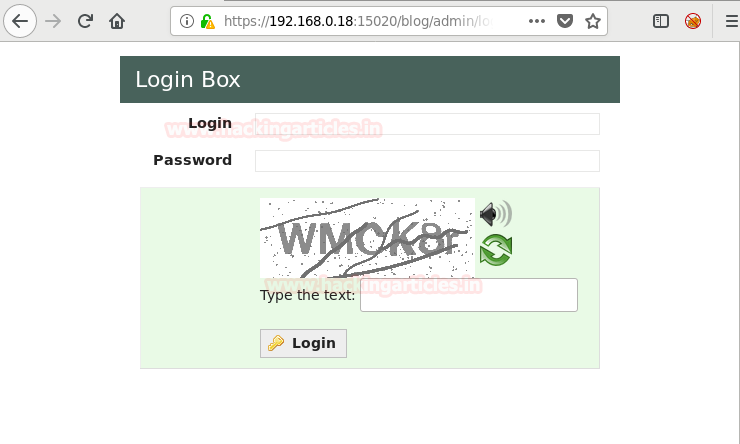Focus the Type the text captcha field
Screen dimensions: 740x444
pyautogui.click(x=469, y=295)
